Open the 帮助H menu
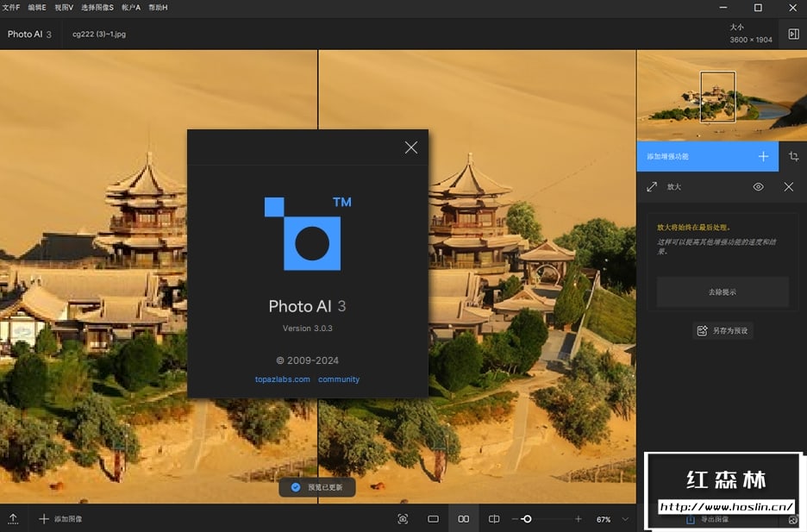The width and height of the screenshot is (807, 532). [158, 7]
